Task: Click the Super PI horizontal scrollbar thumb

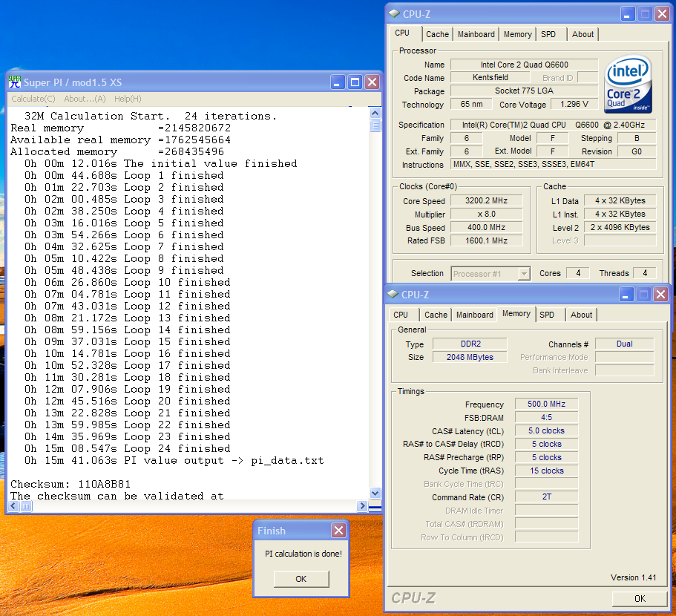Action: [x=26, y=505]
